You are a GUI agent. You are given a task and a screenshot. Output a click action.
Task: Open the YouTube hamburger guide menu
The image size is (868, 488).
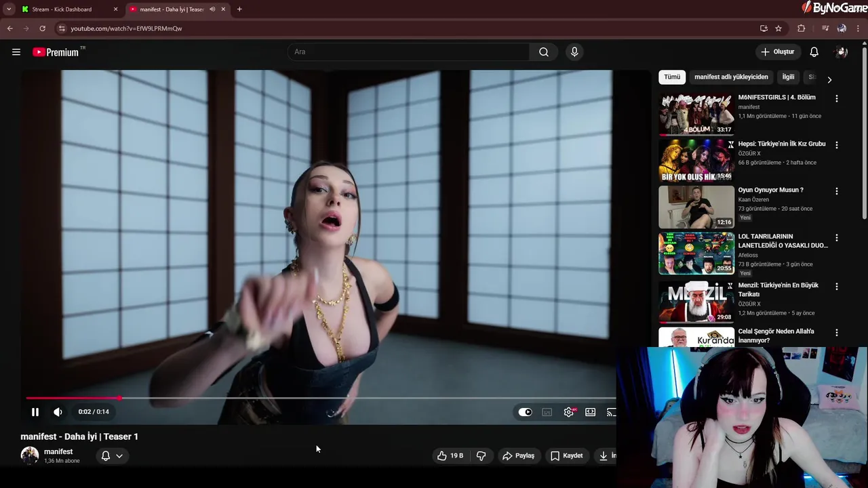pyautogui.click(x=16, y=52)
